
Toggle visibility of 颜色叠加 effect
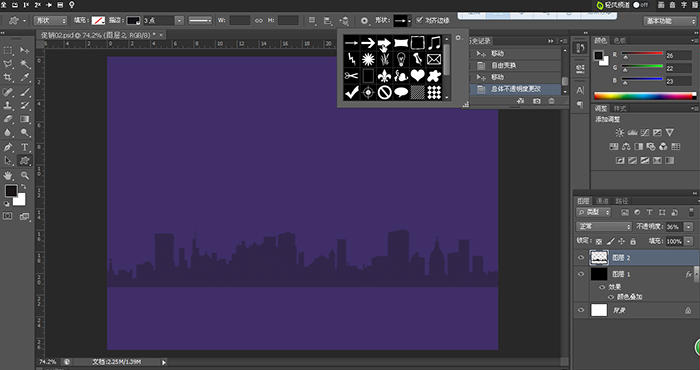point(611,297)
